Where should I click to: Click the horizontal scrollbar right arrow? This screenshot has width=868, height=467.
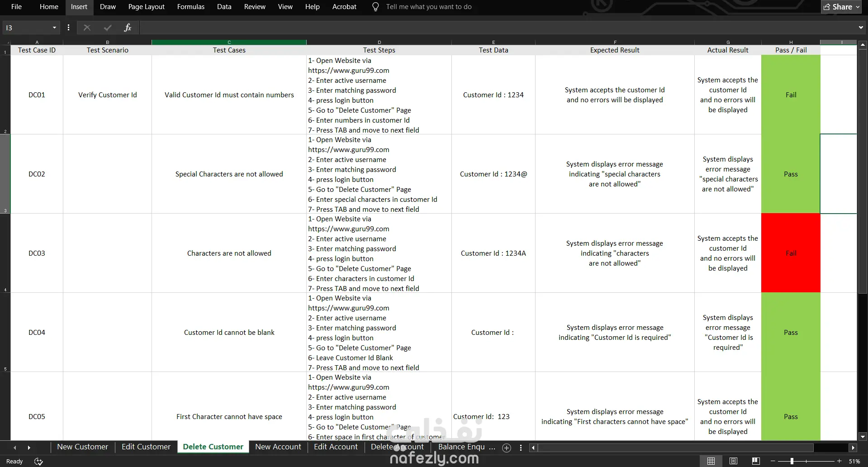(x=854, y=448)
